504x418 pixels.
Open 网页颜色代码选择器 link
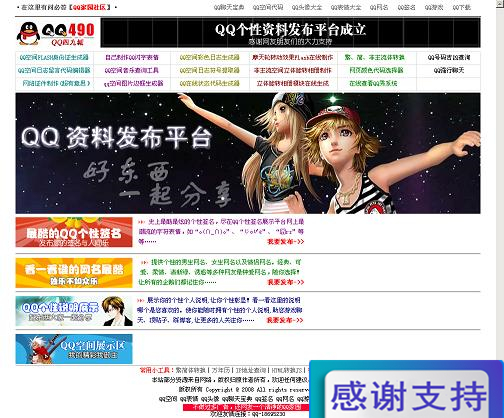point(376,70)
